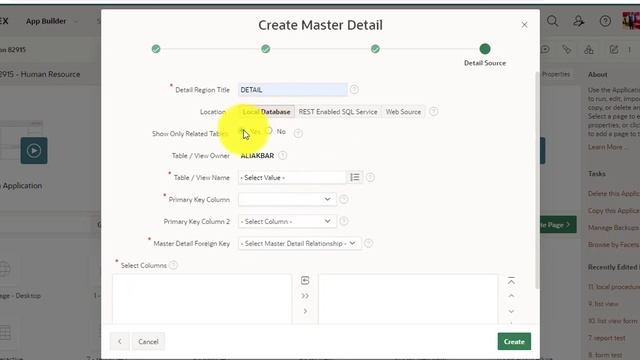640x360 pixels.
Task: Move selected column down one position
Action: [511, 311]
